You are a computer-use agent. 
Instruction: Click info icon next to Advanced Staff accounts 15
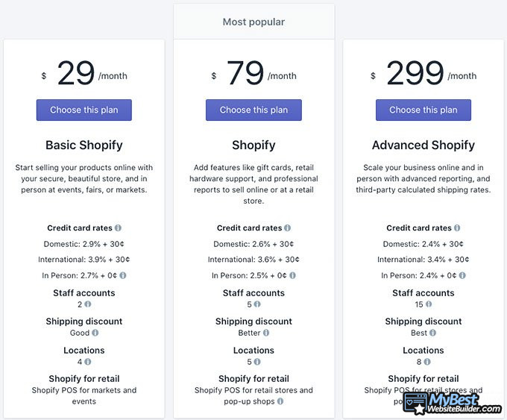coord(431,304)
